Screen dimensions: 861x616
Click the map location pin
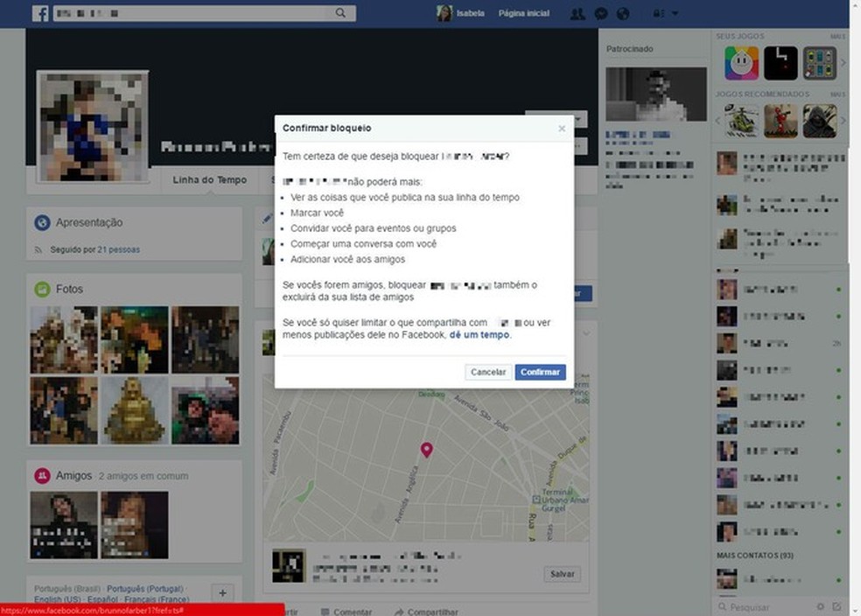427,450
